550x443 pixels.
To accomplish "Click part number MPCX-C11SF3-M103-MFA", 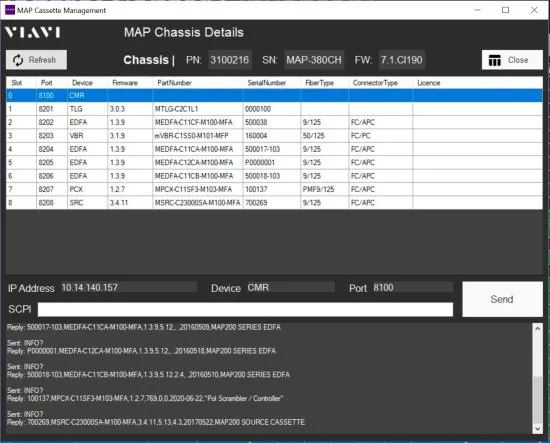I will click(197, 189).
